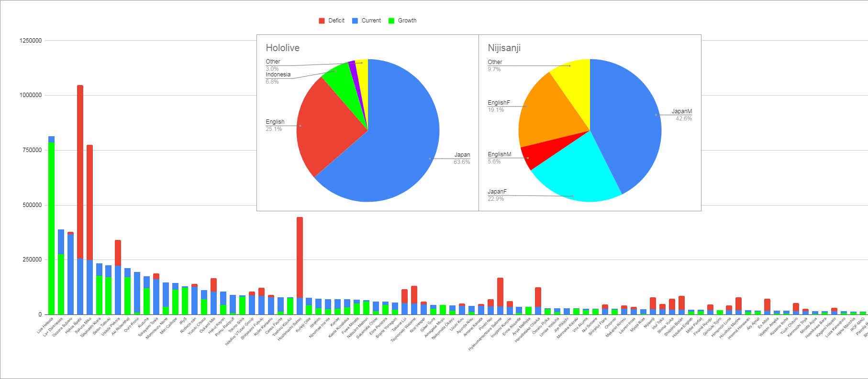Click the EnglishF 19.1% pie label
The height and width of the screenshot is (379, 868).
(x=499, y=106)
